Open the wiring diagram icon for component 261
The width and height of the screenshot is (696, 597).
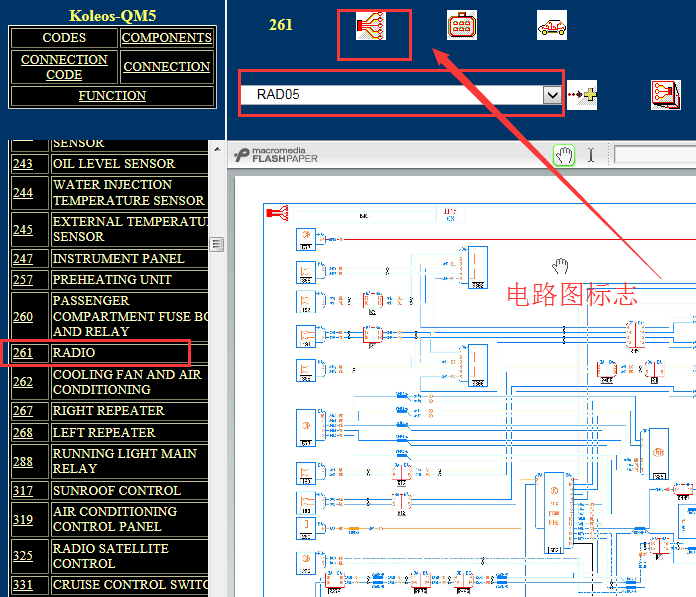371,26
